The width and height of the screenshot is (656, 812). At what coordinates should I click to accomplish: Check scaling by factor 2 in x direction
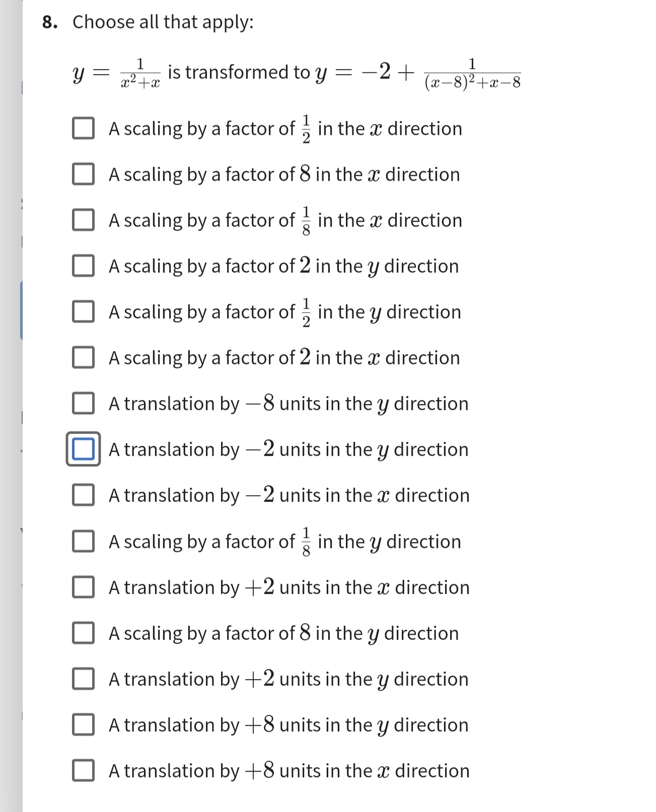85,358
